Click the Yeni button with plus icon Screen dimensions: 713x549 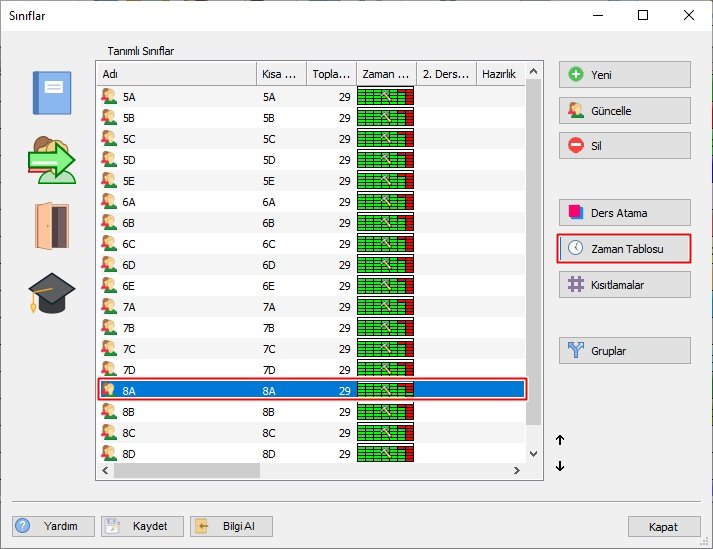[x=625, y=75]
